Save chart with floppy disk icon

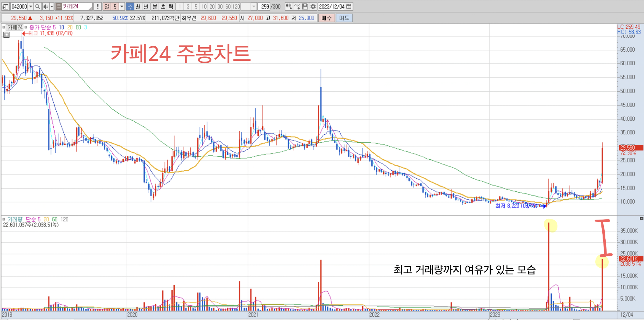click(305, 6)
